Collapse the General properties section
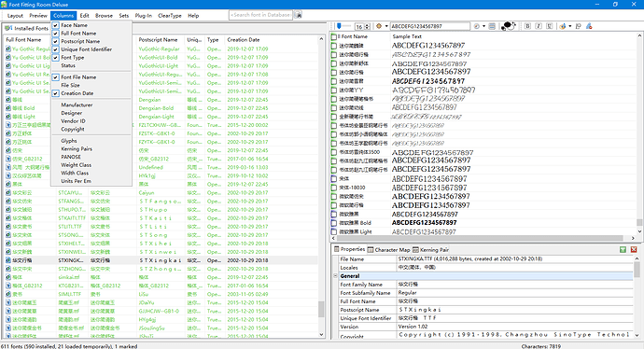The width and height of the screenshot is (644, 349). (336, 276)
